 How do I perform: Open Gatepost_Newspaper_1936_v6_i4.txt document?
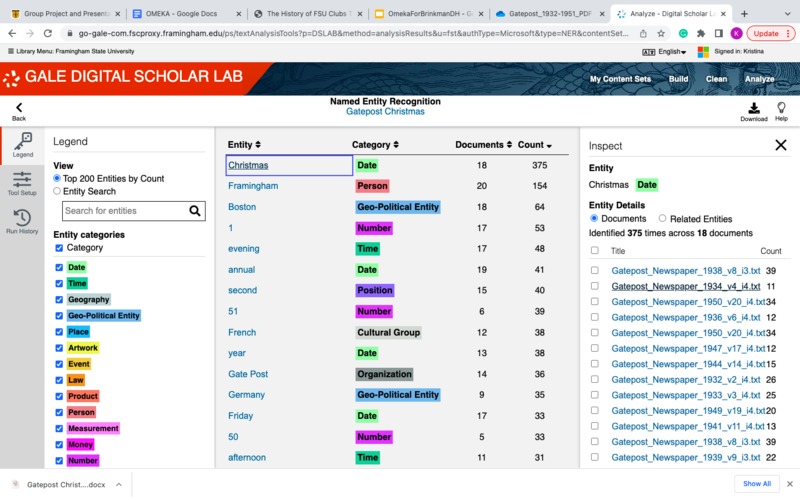(686, 317)
